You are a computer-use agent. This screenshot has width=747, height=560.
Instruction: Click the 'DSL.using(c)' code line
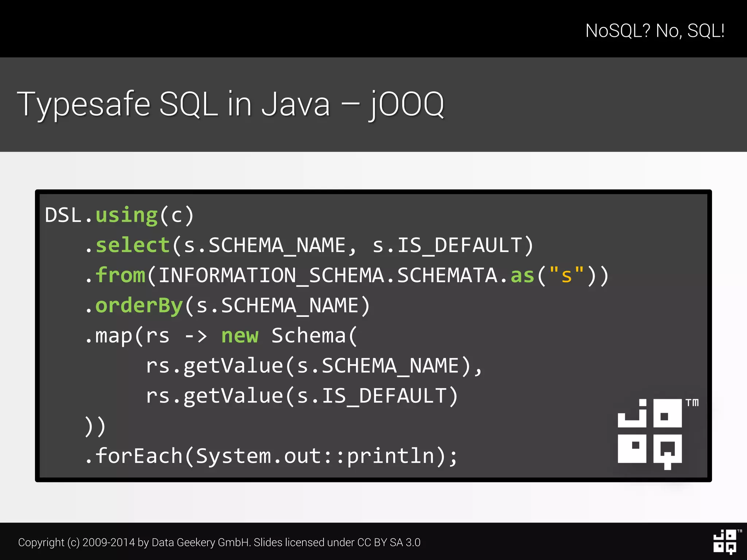pyautogui.click(x=119, y=215)
